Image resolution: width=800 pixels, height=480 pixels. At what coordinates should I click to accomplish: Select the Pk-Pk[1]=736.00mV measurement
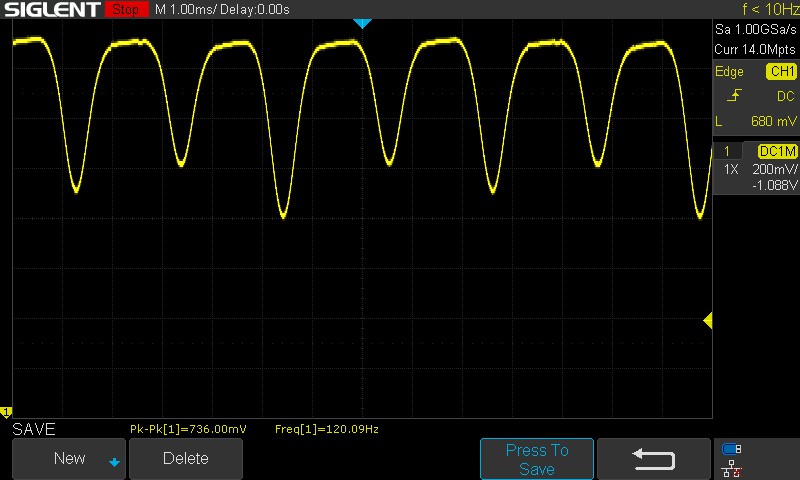(x=188, y=429)
